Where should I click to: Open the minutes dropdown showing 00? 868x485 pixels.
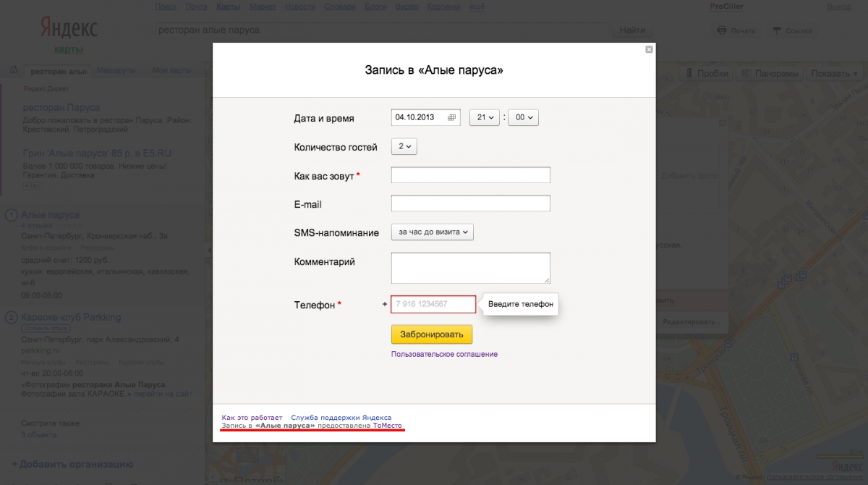(524, 117)
